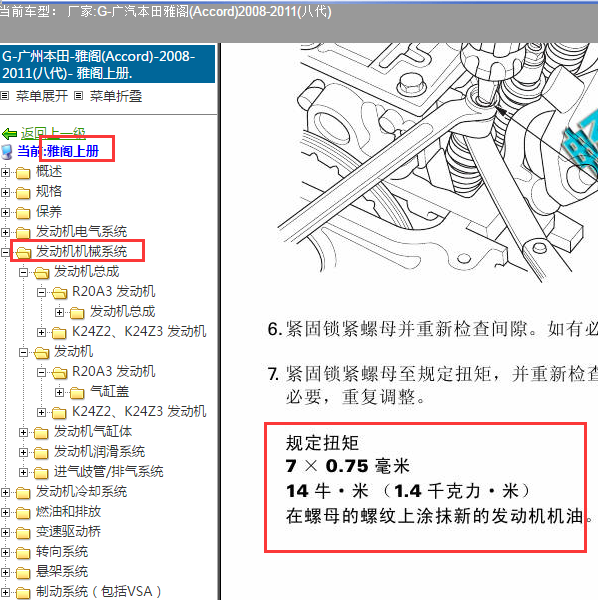Select the 燃油和排放 tree item
The width and height of the screenshot is (598, 600).
68,511
